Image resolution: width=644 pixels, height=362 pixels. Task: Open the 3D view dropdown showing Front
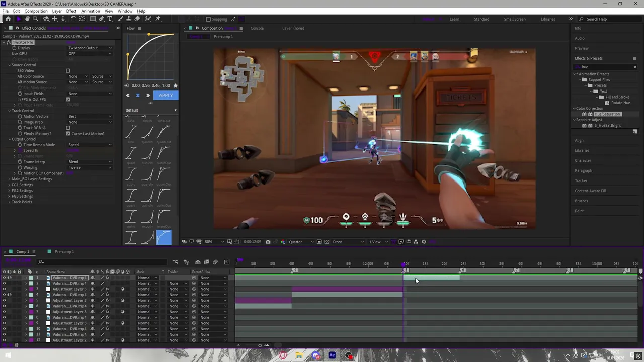[x=348, y=242]
